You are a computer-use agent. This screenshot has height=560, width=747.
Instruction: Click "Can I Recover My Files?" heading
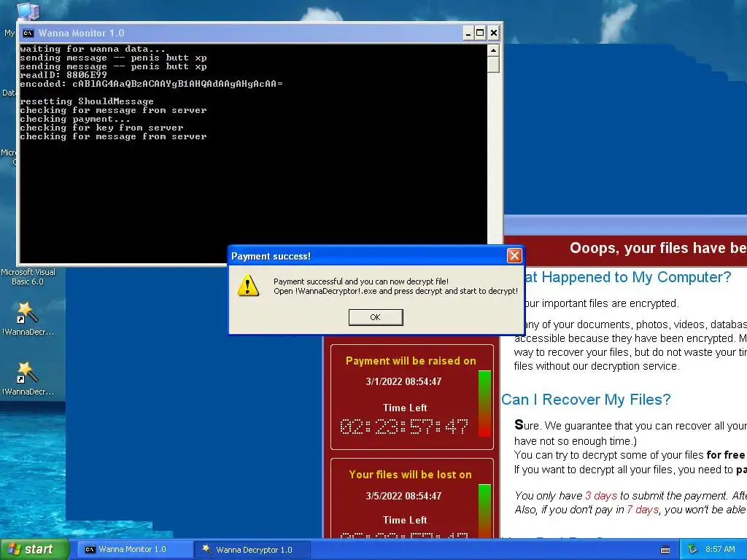pos(586,400)
